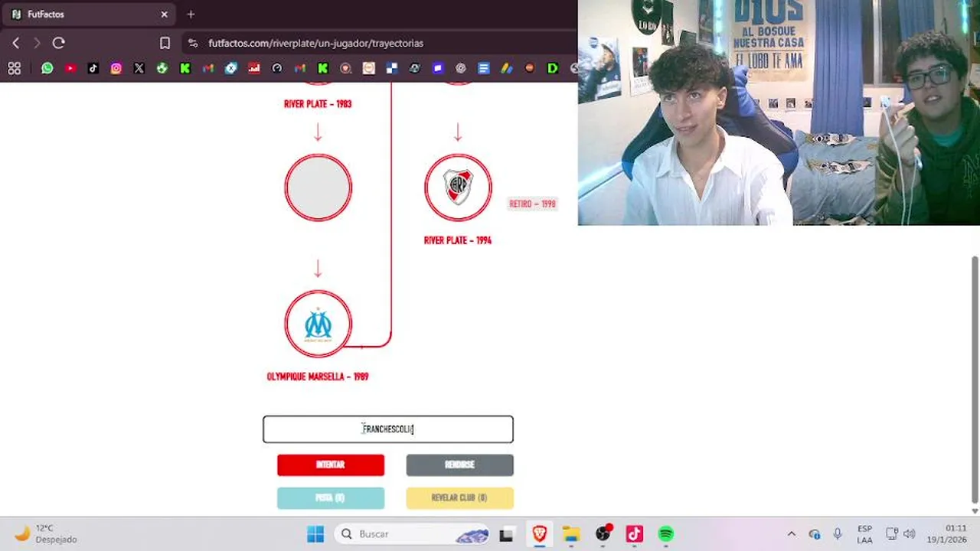The image size is (980, 551).
Task: Open Brave browser from the taskbar
Action: 540,533
